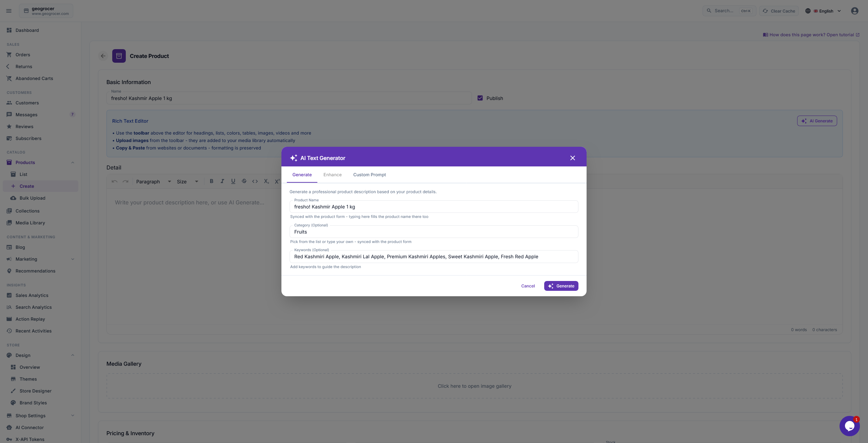Screen dimensions: 868x443
Task: Click the Clear Cache button
Action: click(779, 11)
